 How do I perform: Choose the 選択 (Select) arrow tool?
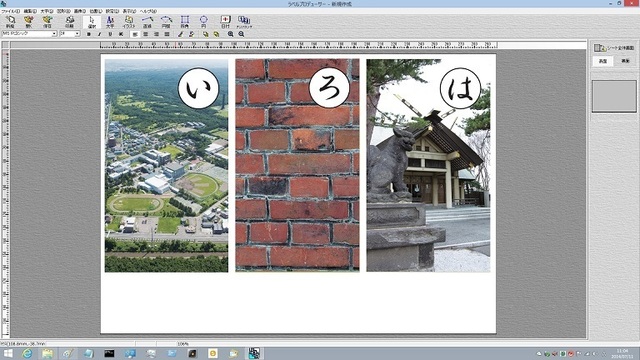point(92,22)
